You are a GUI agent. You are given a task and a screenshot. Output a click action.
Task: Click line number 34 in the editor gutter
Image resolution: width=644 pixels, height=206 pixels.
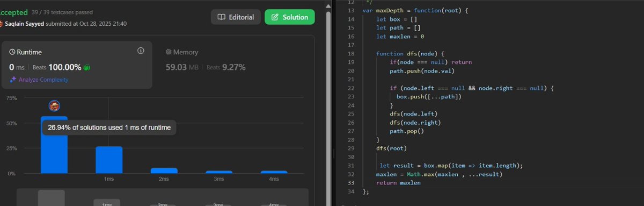[x=351, y=191]
